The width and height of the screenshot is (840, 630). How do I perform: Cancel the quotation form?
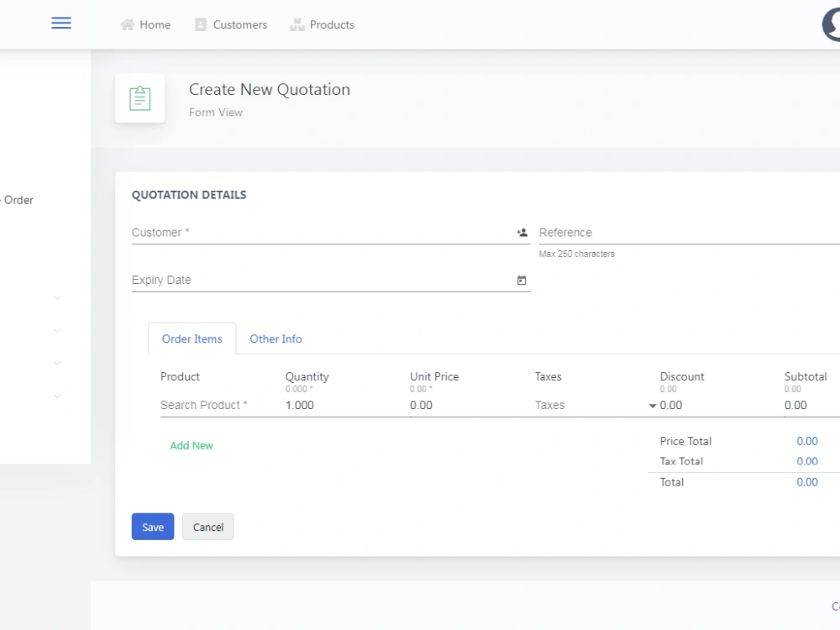click(x=207, y=527)
